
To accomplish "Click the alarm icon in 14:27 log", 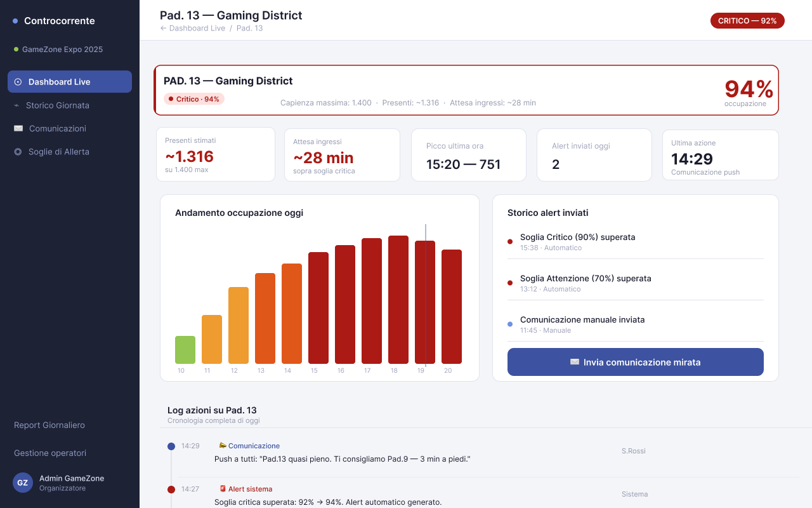I will [223, 489].
